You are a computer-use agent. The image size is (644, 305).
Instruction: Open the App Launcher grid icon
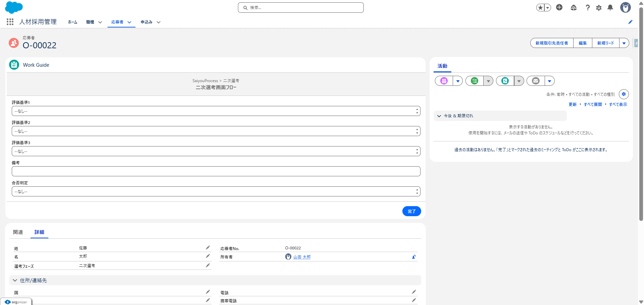pos(10,22)
